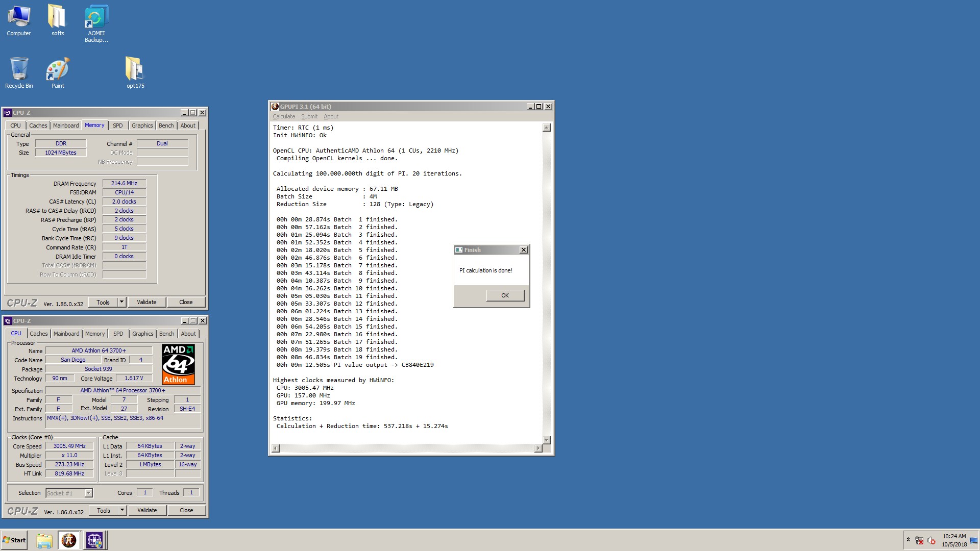980x551 pixels.
Task: Open the Computer desktop icon
Action: coord(19,20)
